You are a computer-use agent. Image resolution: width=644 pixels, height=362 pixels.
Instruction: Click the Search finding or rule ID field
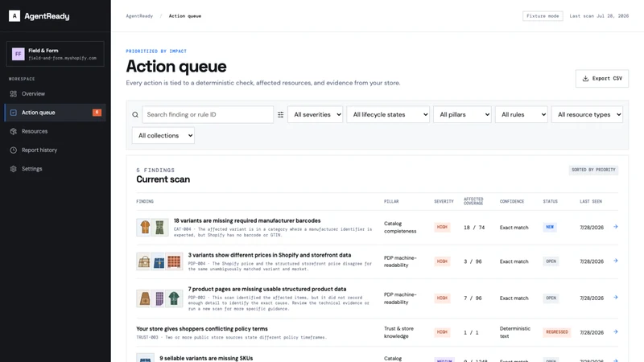pyautogui.click(x=208, y=114)
